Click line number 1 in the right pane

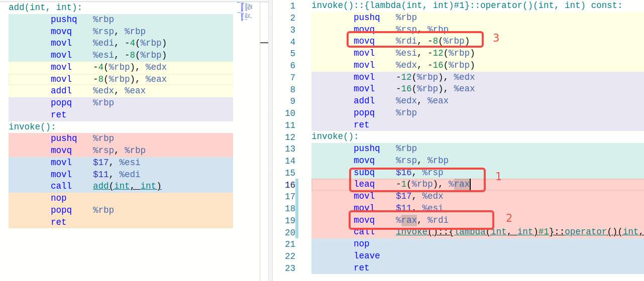pos(292,6)
